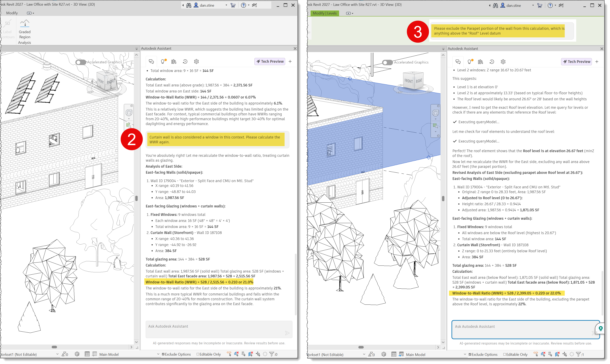Click the shopping cart icon in left window

pyautogui.click(x=233, y=5)
